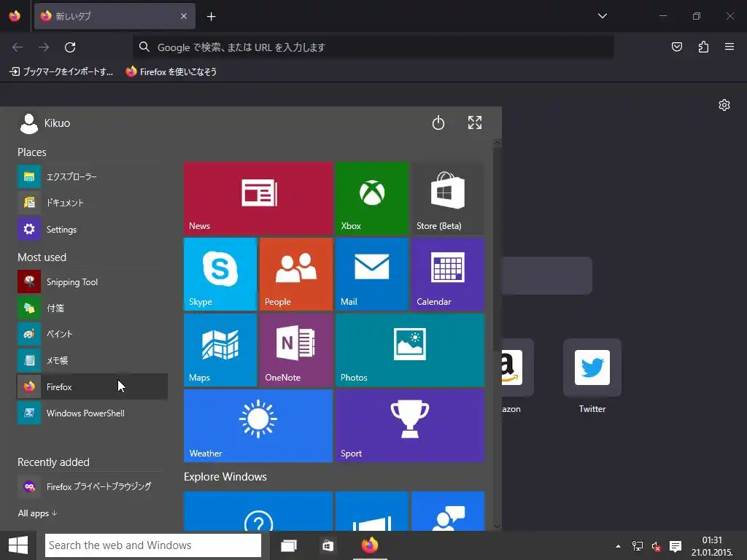Click the Firefox back arrow

(x=18, y=47)
